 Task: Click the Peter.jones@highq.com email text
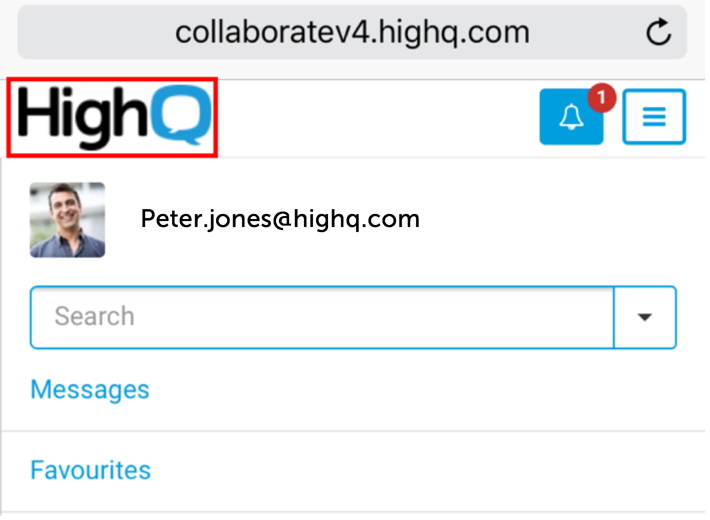pyautogui.click(x=280, y=218)
